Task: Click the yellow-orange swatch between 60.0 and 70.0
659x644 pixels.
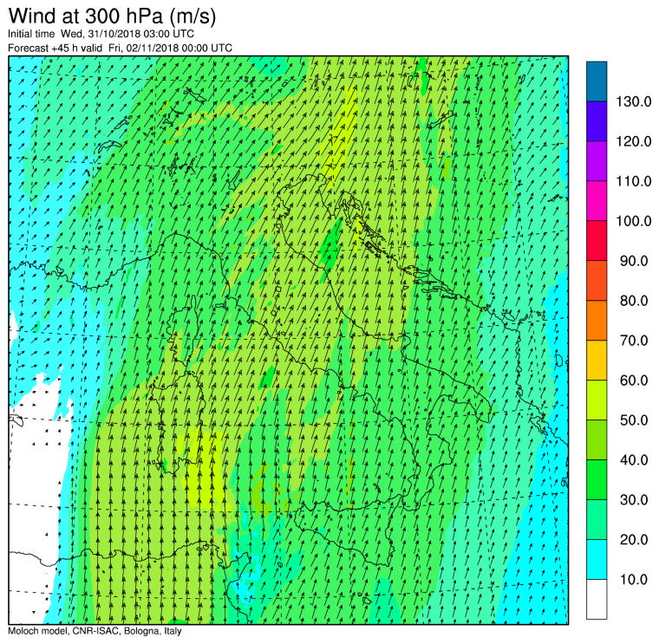Action: click(597, 360)
